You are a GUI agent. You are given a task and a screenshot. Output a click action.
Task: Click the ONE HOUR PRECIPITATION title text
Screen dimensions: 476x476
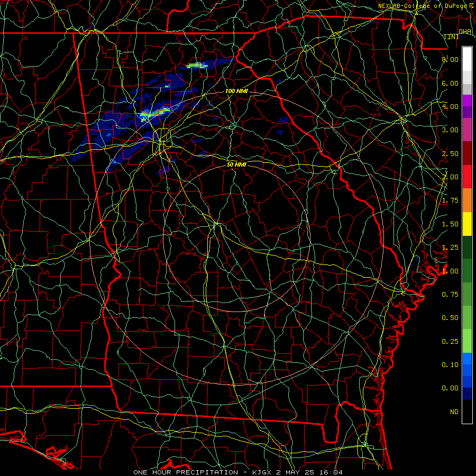click(186, 472)
